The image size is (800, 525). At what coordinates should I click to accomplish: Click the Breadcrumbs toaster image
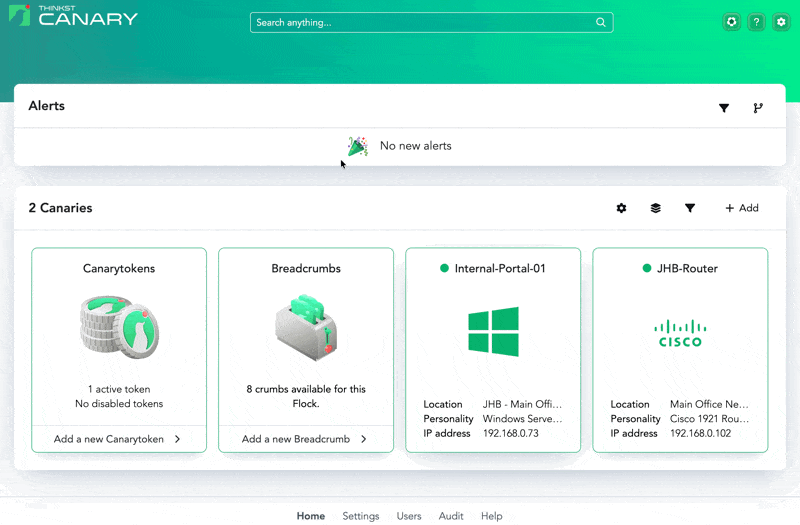tap(306, 327)
